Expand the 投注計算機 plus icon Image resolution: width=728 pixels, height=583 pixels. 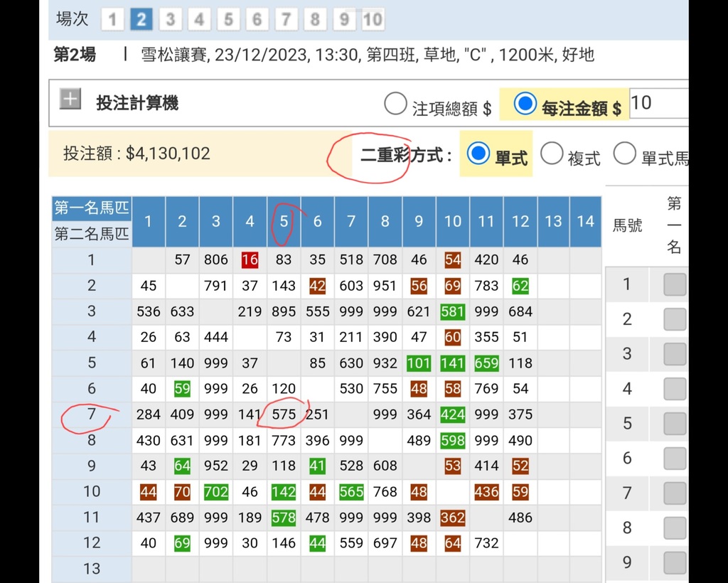(x=70, y=100)
